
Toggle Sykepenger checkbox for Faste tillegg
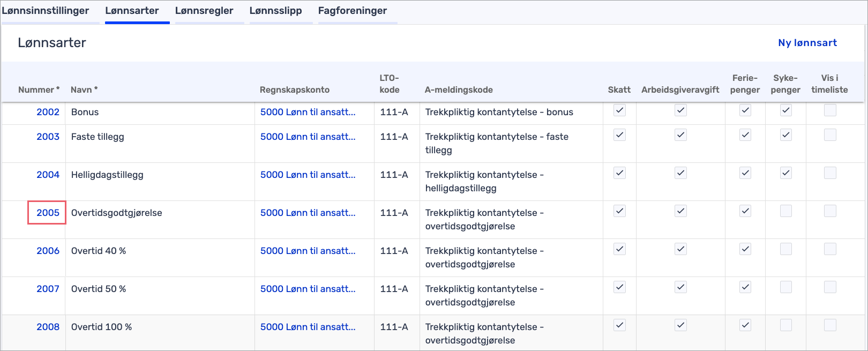point(786,135)
